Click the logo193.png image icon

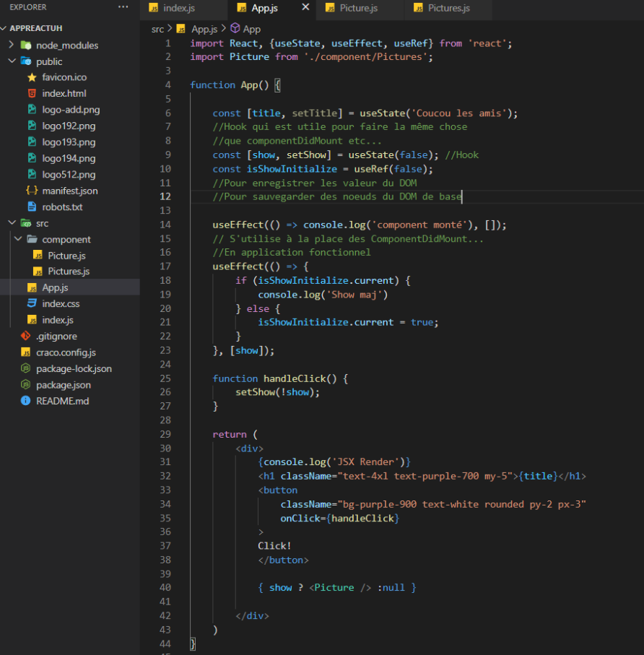(x=32, y=142)
